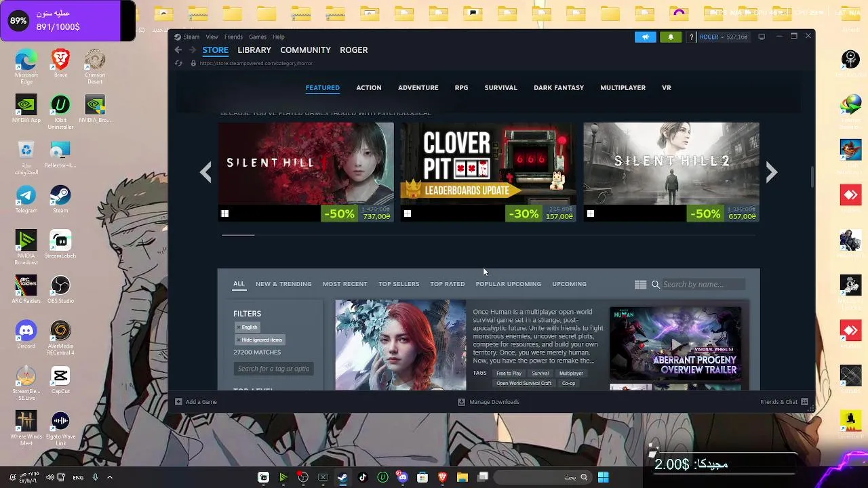Click Windows Start button on taskbar

603,477
